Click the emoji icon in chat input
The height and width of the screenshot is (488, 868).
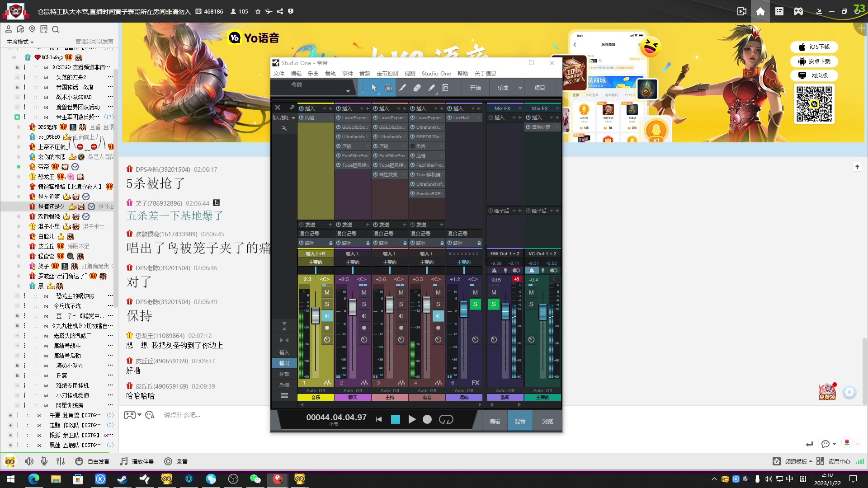(x=150, y=415)
